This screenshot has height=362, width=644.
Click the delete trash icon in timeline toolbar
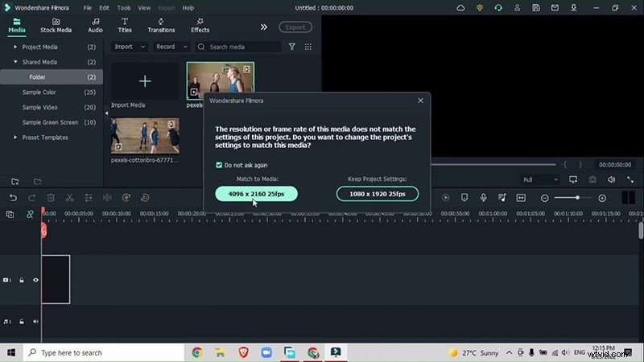[x=51, y=198]
